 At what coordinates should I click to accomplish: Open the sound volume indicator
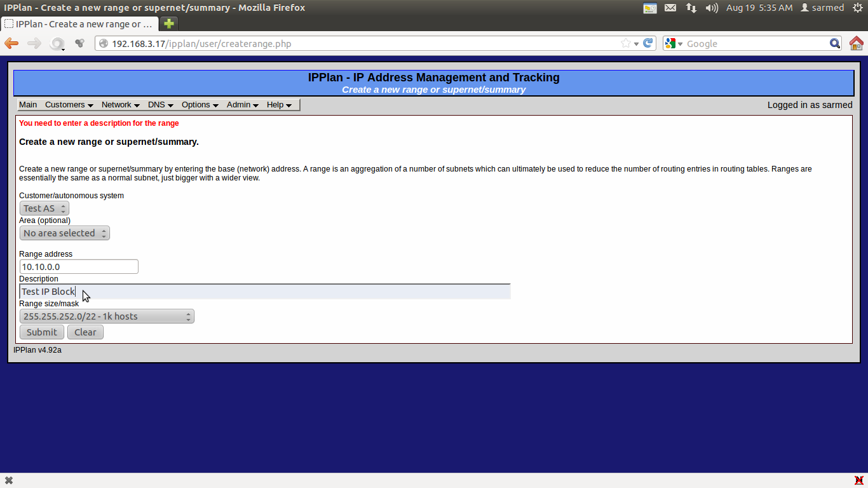[711, 8]
